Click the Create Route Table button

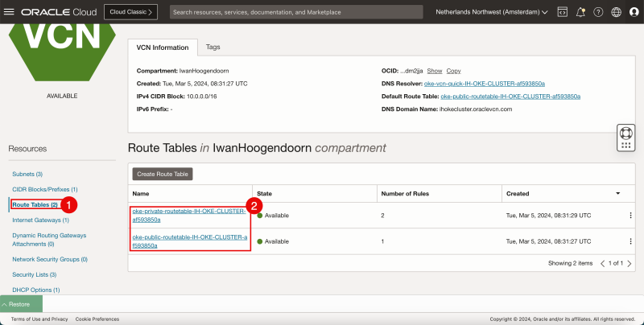[163, 174]
